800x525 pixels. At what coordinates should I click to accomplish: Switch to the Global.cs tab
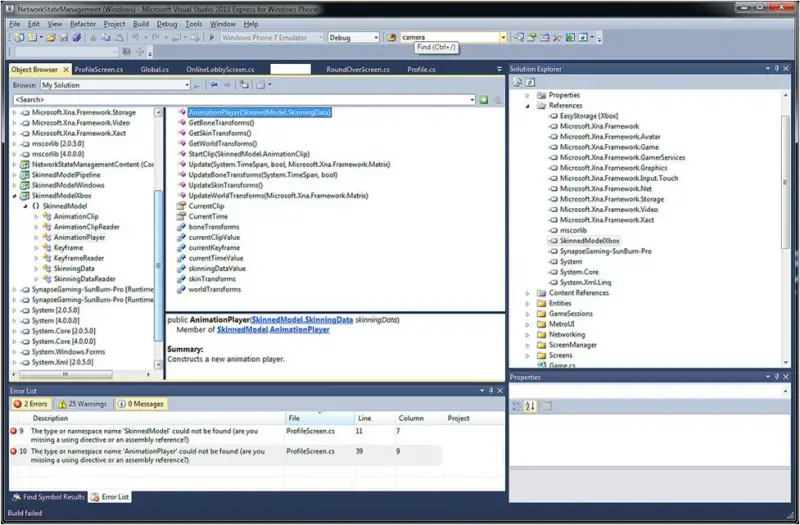[155, 69]
